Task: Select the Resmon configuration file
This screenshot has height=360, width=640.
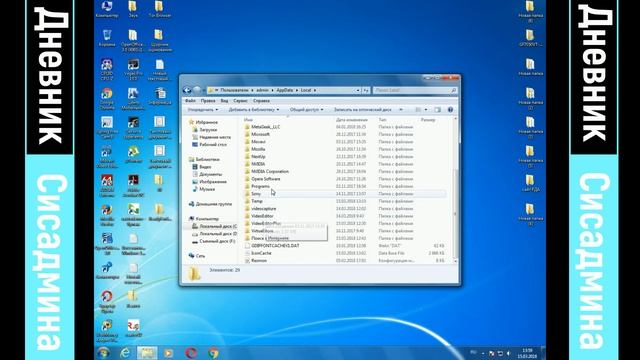Action: 259,260
